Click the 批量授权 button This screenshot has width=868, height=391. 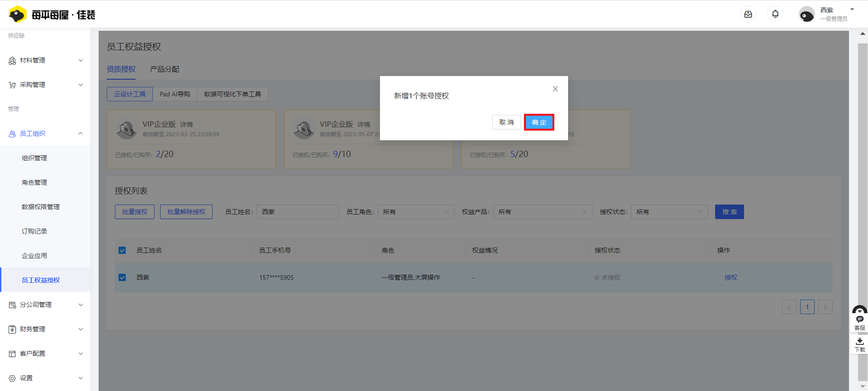(x=135, y=212)
